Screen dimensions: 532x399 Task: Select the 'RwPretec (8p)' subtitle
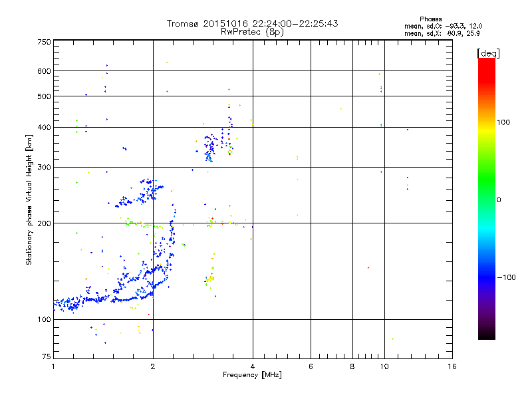[252, 32]
